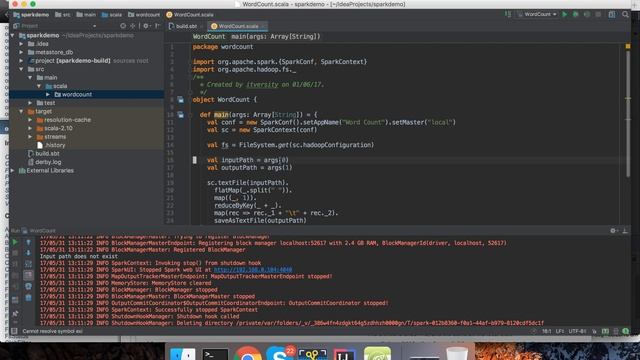Click run gutter icon beside object WordCount
Screen dimensions: 640x360
[x=180, y=100]
